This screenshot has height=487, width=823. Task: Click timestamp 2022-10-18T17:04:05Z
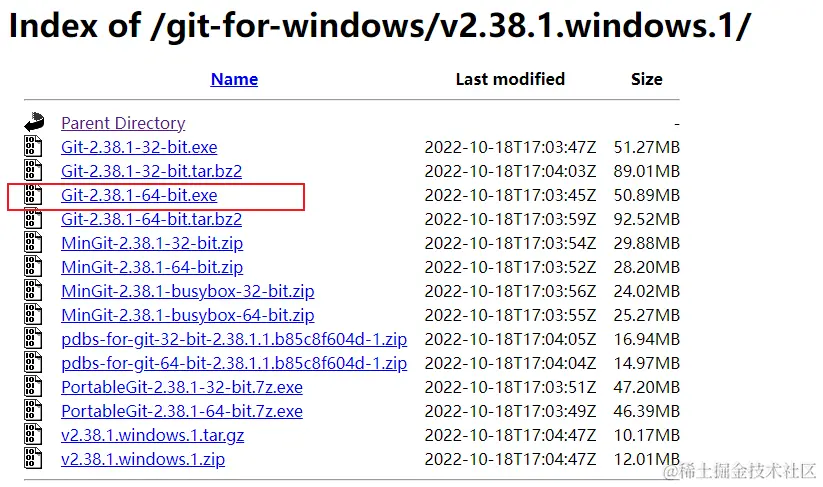[x=510, y=339]
